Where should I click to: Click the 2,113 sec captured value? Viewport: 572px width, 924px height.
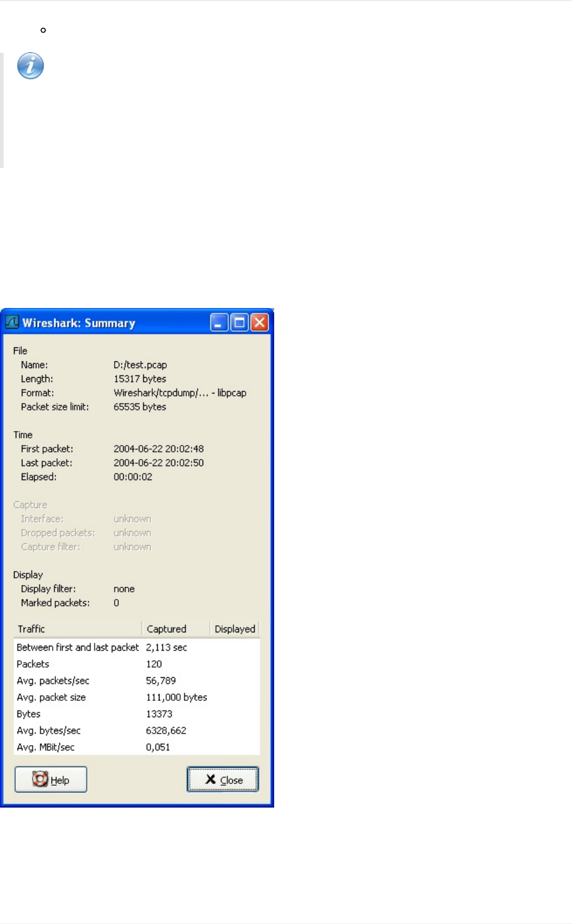[166, 648]
